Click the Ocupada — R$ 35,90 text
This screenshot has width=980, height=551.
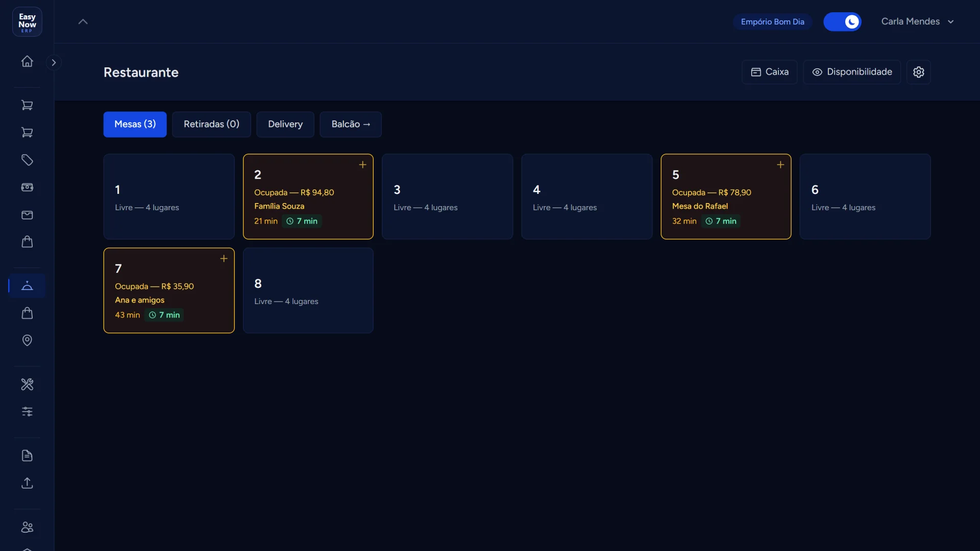coord(154,286)
